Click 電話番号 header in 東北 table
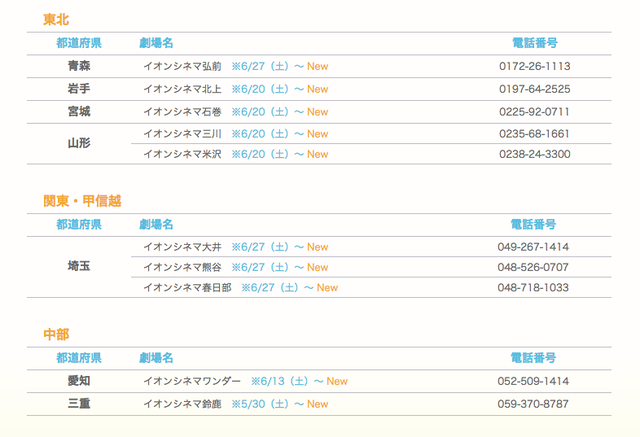Viewport: 640px width, 437px height. coord(535,43)
